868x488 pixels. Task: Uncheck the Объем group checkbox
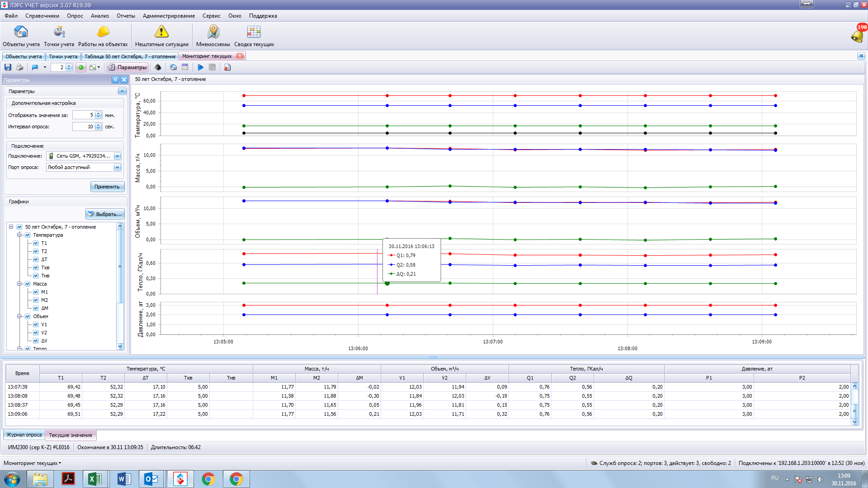click(x=28, y=316)
